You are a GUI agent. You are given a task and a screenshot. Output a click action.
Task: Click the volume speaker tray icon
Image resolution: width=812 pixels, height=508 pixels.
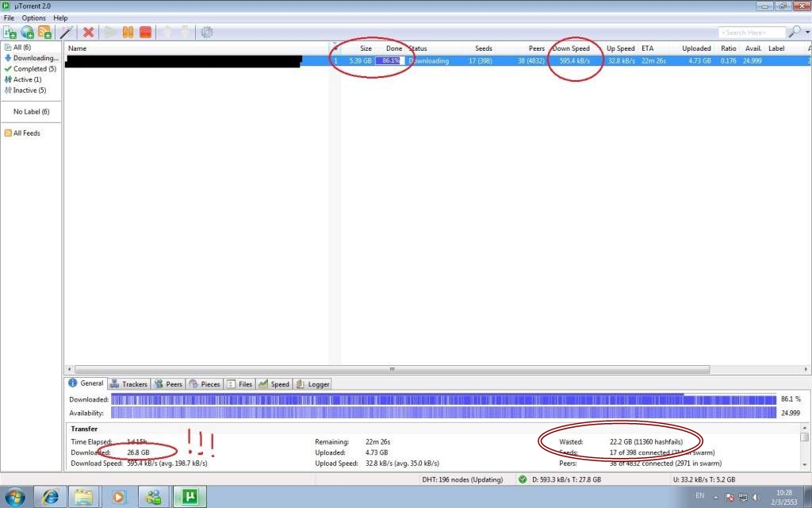(x=756, y=497)
